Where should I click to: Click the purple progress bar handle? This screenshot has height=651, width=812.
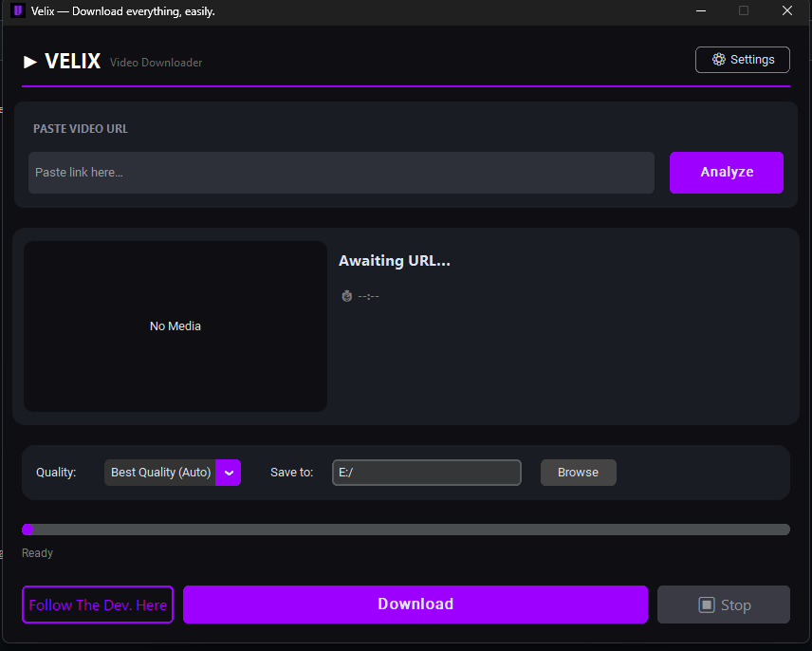tap(28, 530)
